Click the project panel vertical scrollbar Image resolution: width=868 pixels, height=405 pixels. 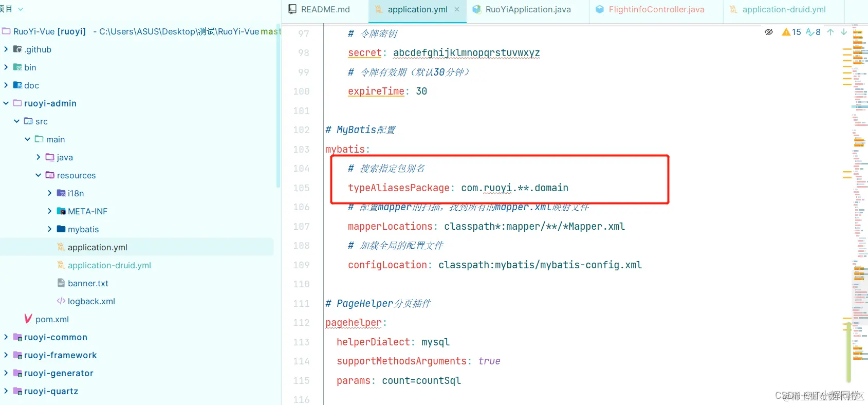pos(279,106)
